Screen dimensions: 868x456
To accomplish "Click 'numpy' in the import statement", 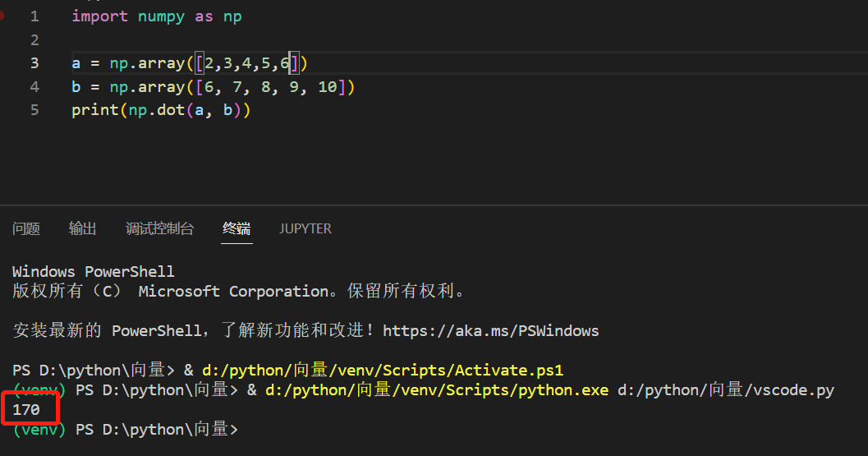I will coord(161,17).
